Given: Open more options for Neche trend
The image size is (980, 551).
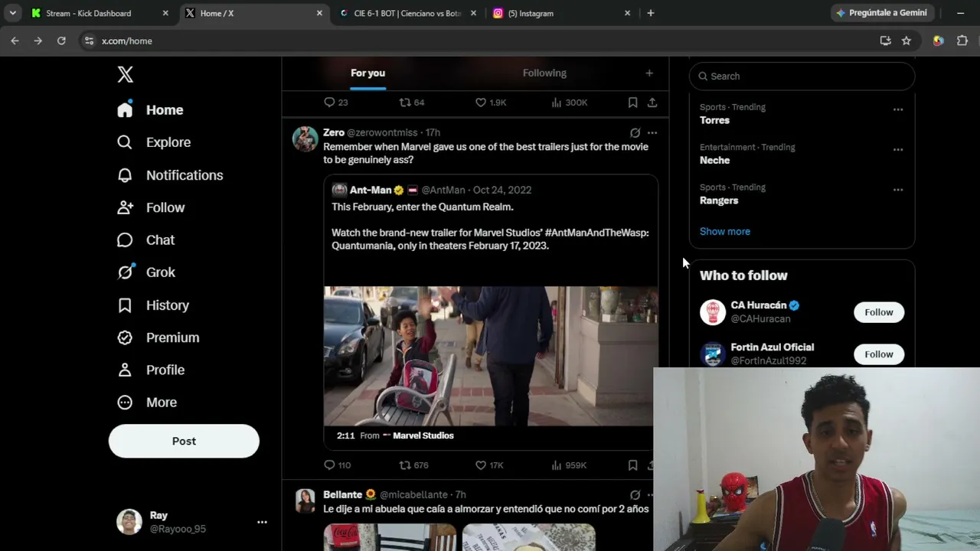Looking at the screenshot, I should 898,149.
